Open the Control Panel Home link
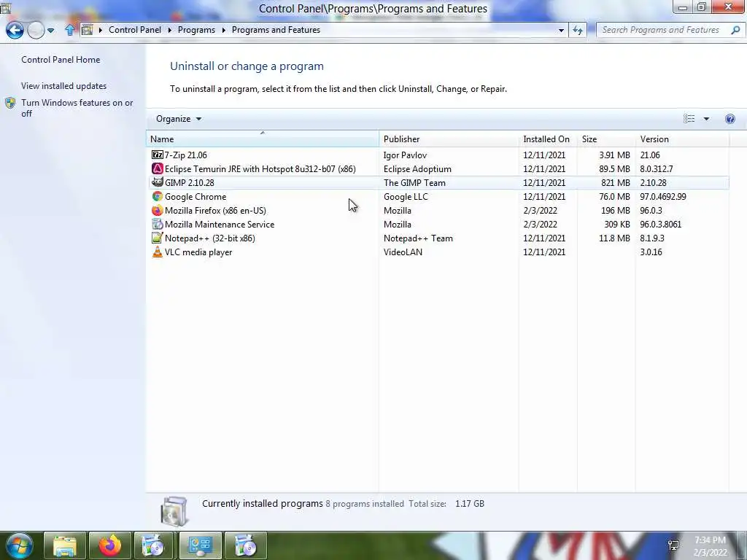The width and height of the screenshot is (747, 560). 61,60
